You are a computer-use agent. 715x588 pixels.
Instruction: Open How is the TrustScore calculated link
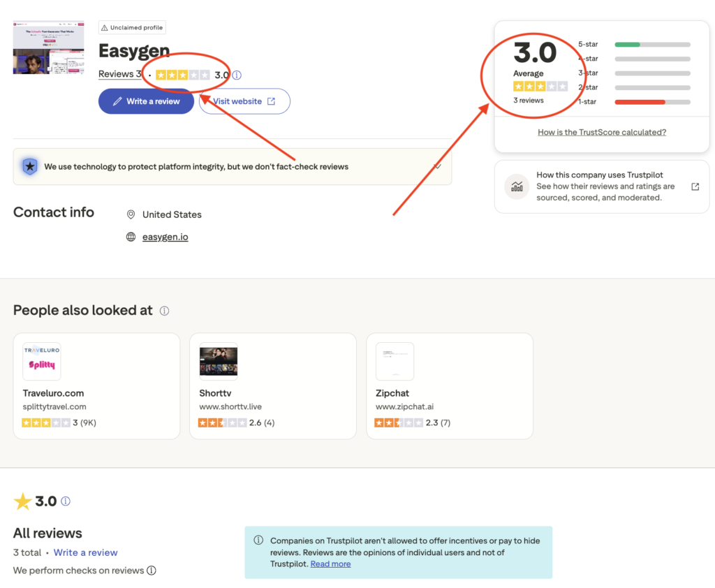(x=602, y=132)
